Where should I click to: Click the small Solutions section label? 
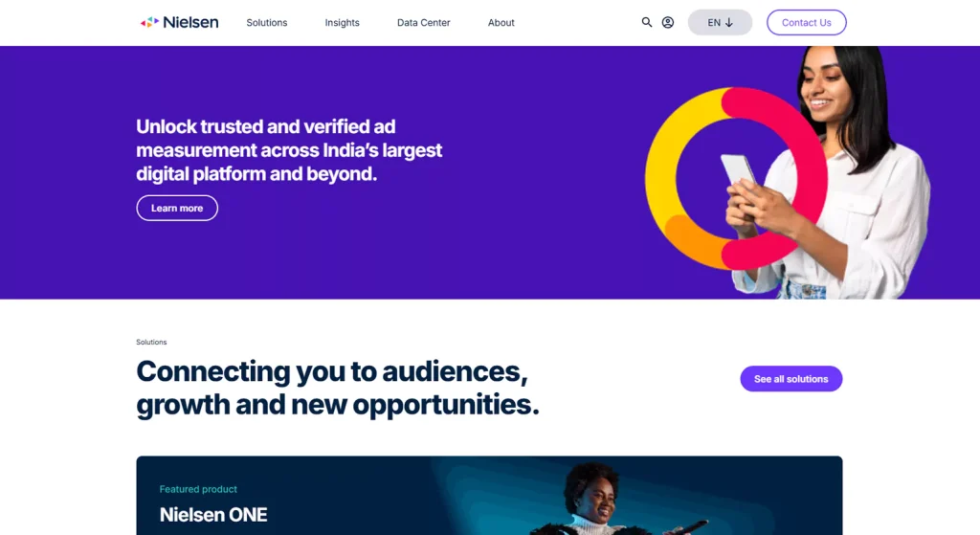pyautogui.click(x=151, y=343)
